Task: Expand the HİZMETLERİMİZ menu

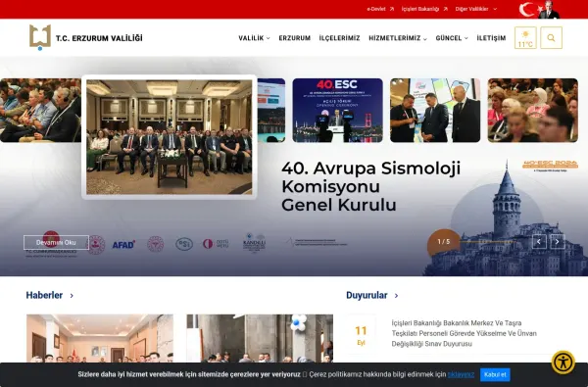Action: (398, 38)
